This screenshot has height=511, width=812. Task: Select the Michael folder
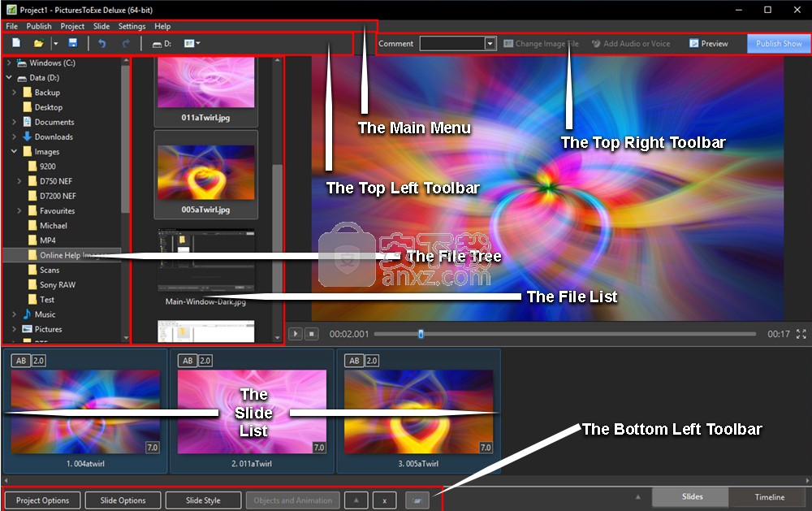(47, 226)
